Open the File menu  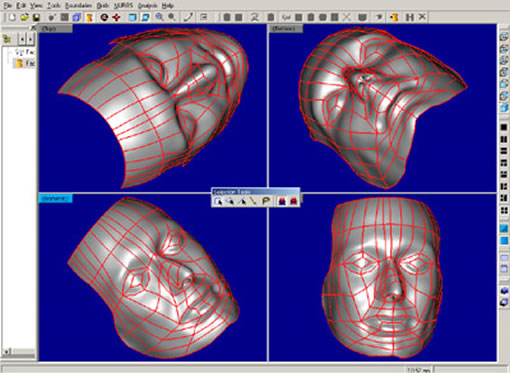(7, 6)
